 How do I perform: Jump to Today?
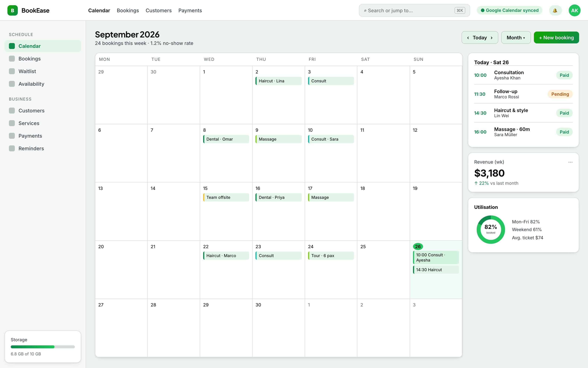click(480, 38)
